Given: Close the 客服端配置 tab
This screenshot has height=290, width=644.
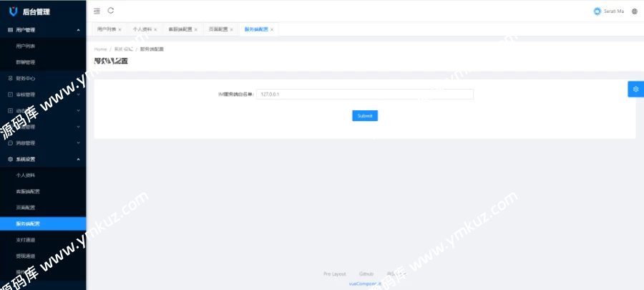Looking at the screenshot, I should tap(196, 29).
